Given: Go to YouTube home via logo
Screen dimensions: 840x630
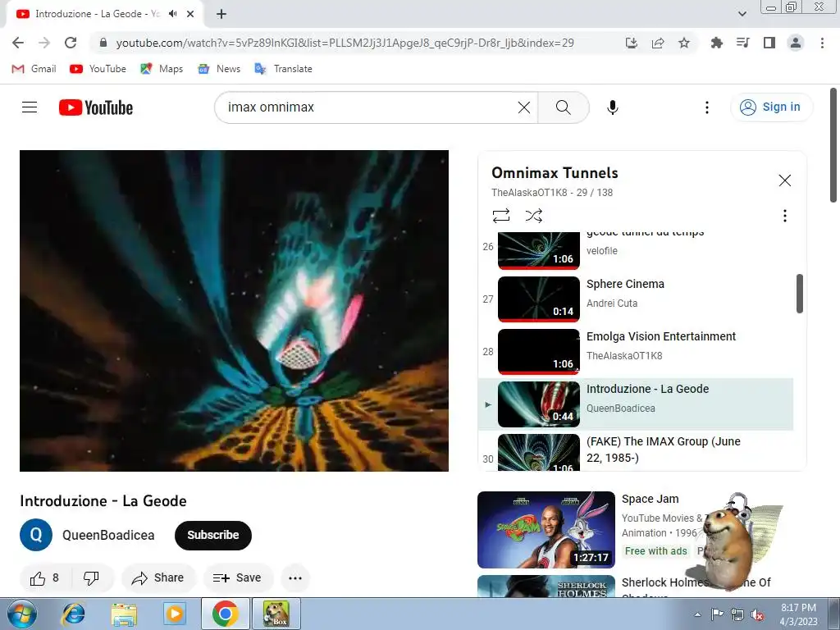Looking at the screenshot, I should [96, 107].
